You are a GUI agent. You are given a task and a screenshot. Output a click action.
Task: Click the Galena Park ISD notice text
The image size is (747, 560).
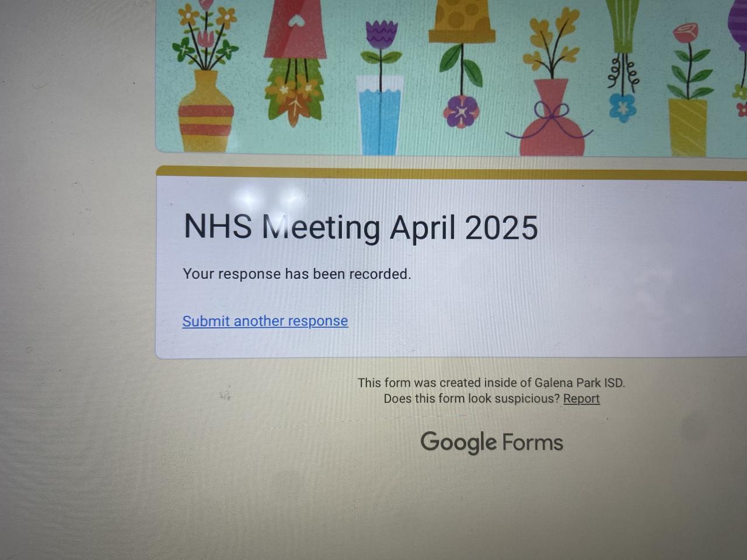pos(491,383)
